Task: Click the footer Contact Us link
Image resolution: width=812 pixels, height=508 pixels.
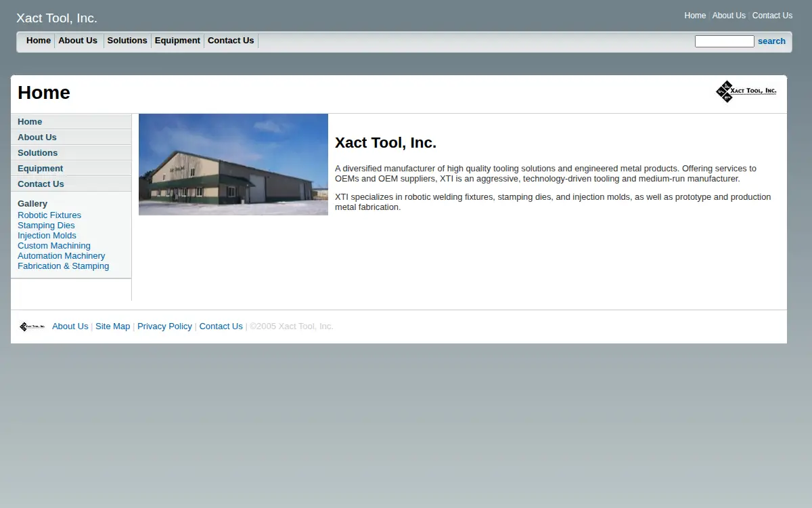Action: pos(221,326)
